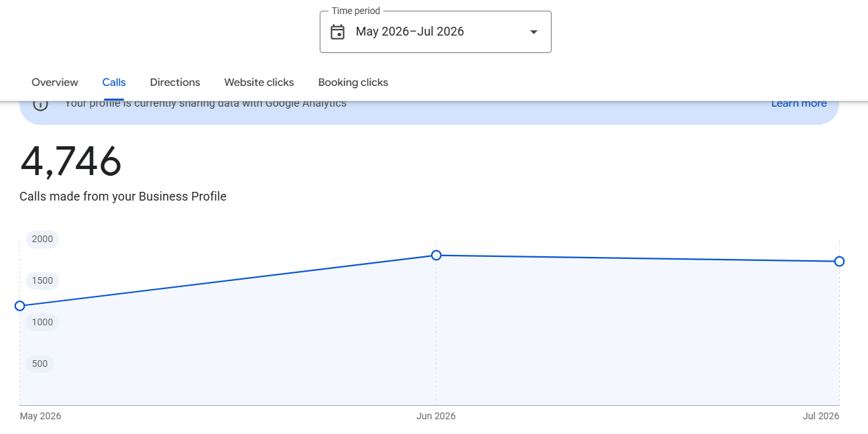
Task: Click the May 2026 data point
Action: pos(19,306)
